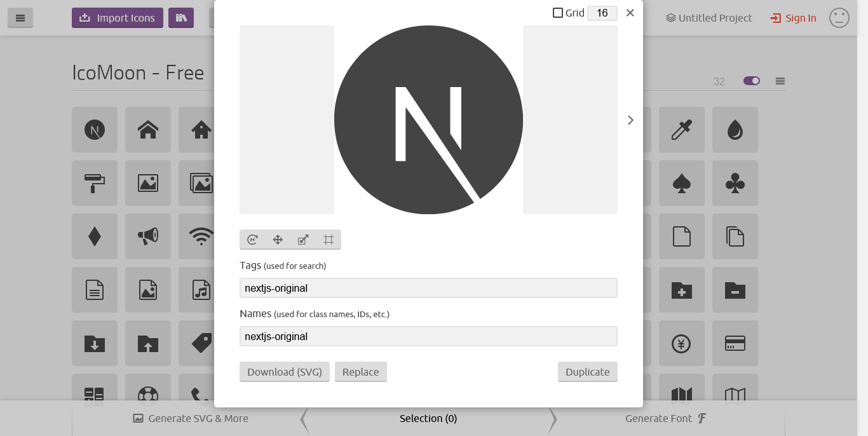Click the Sign In link
The width and height of the screenshot is (868, 436).
[794, 18]
